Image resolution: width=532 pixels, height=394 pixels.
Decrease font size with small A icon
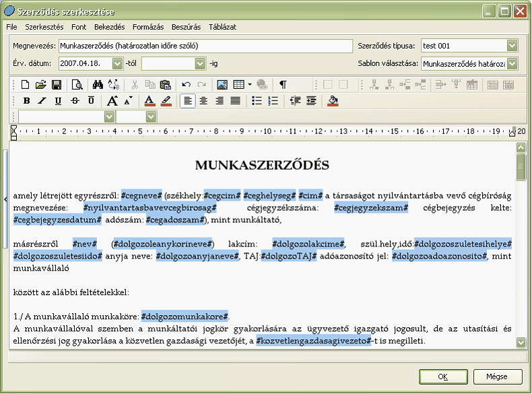128,101
